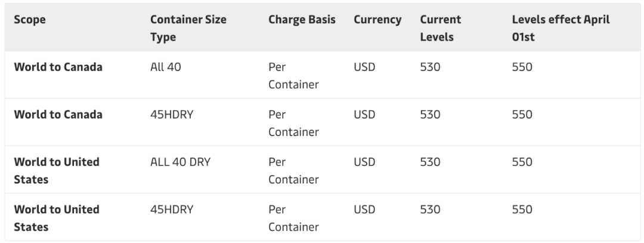Select 45HDRY cell in last row
The width and height of the screenshot is (644, 243).
[x=172, y=210]
